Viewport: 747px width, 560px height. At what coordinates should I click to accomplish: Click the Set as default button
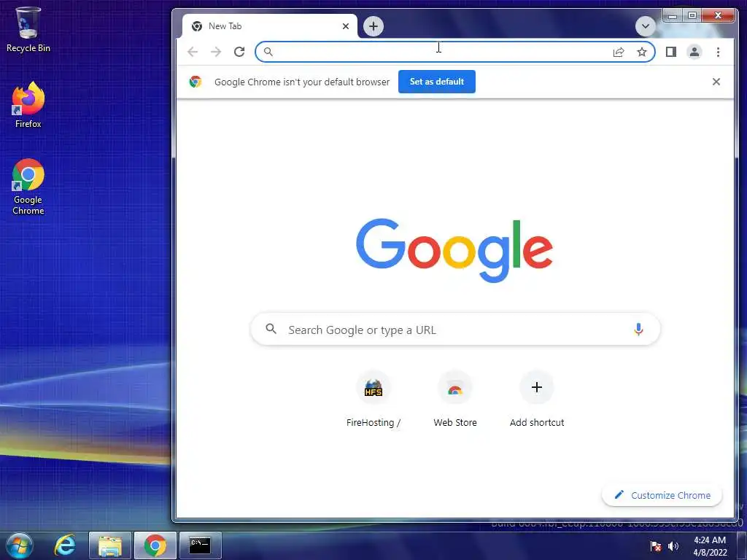[x=437, y=82]
